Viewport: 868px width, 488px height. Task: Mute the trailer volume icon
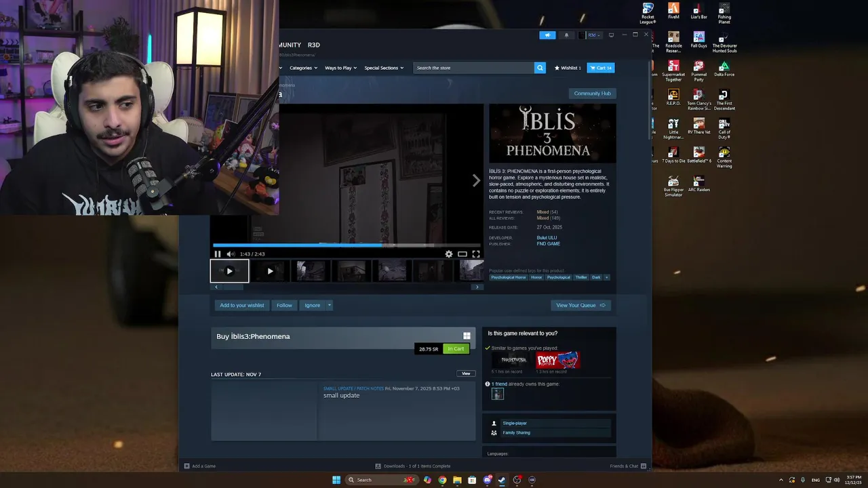[x=231, y=254]
